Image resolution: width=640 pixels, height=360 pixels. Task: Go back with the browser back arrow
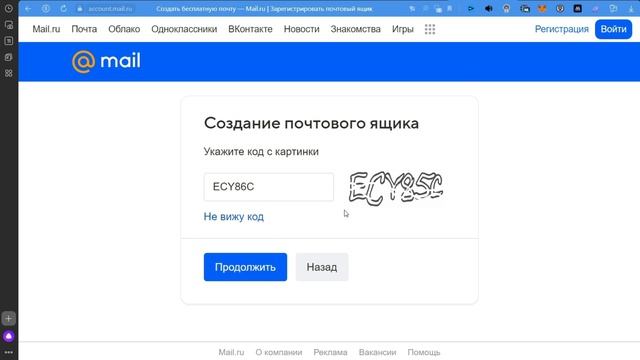(x=28, y=9)
